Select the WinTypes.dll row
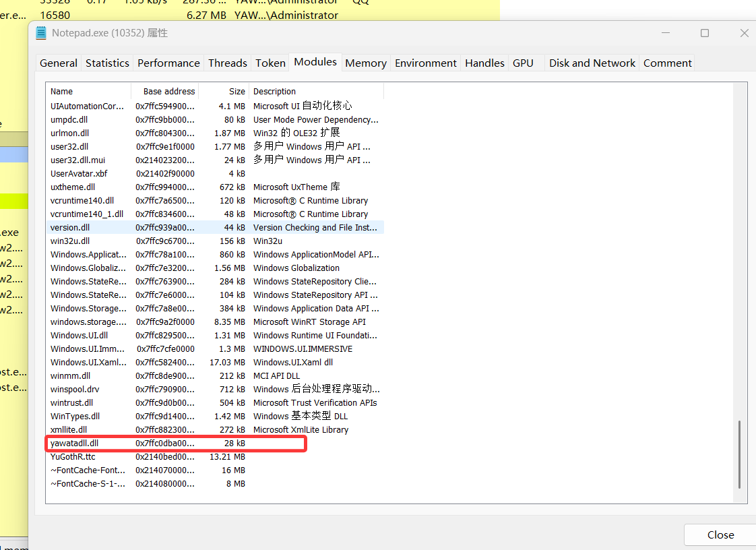This screenshot has width=756, height=550. coord(215,417)
